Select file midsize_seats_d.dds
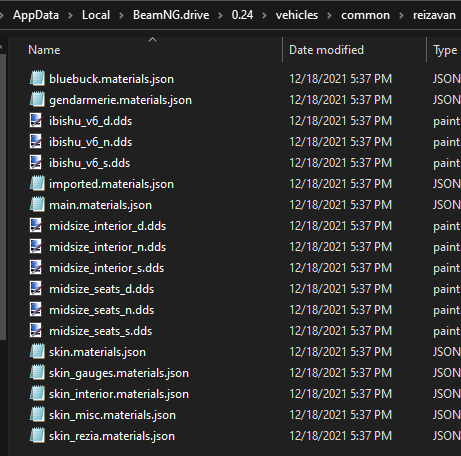This screenshot has width=461, height=456. pyautogui.click(x=101, y=289)
